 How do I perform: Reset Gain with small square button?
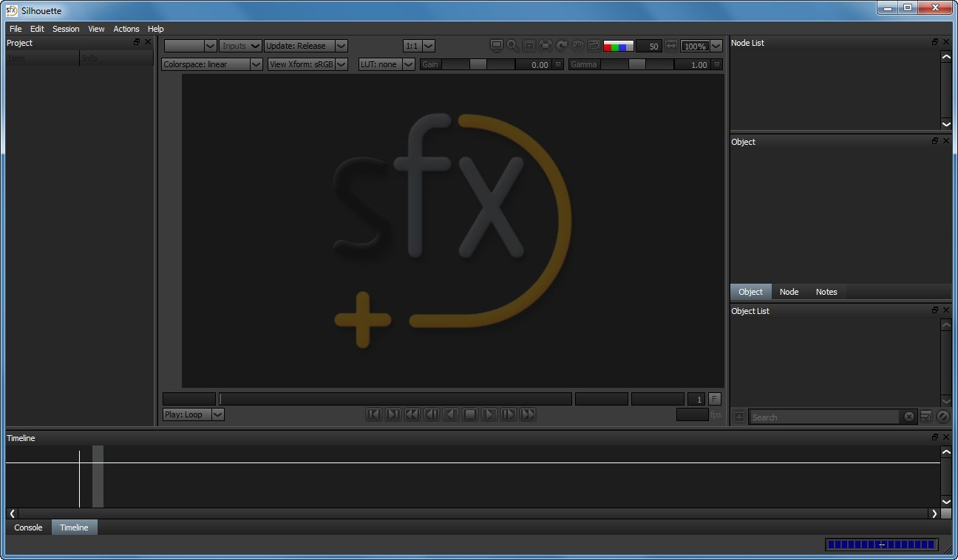click(558, 64)
